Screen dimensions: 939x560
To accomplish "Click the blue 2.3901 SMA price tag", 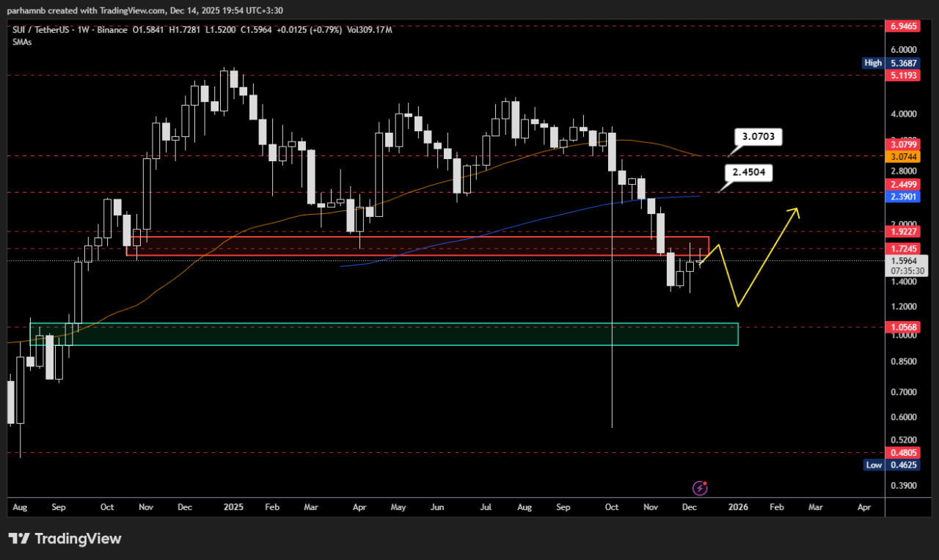I will click(903, 196).
